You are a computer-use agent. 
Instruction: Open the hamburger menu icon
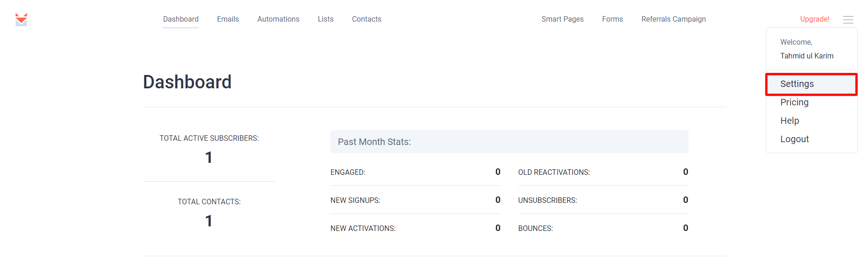pyautogui.click(x=848, y=19)
